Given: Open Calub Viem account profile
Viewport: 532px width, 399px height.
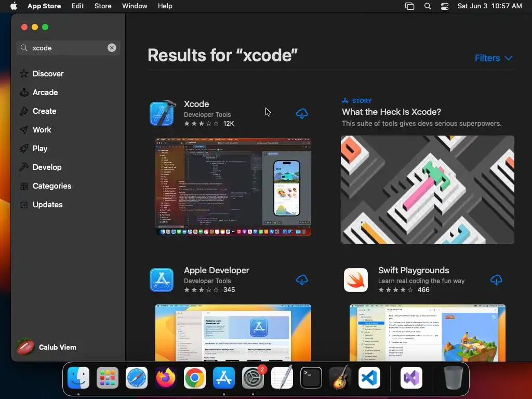Looking at the screenshot, I should pyautogui.click(x=47, y=347).
